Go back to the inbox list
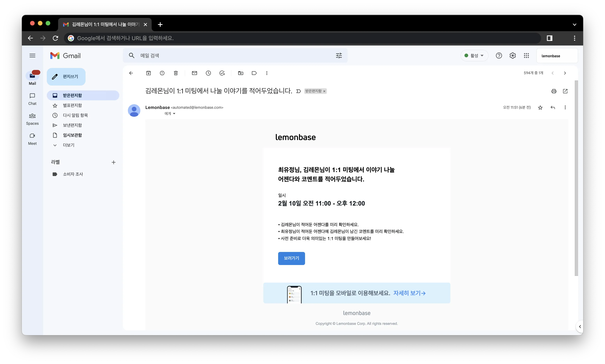Image resolution: width=605 pixels, height=364 pixels. [131, 73]
